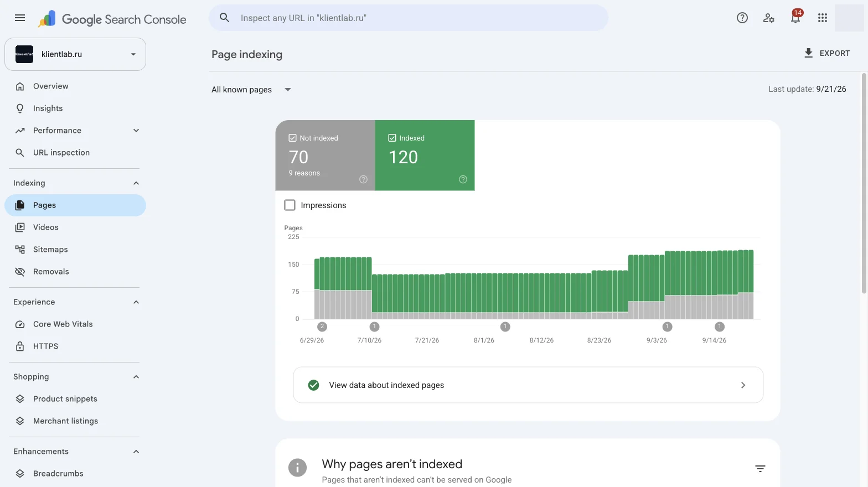Click the 9 reasons label
Screen dimensions: 868x487
(304, 173)
